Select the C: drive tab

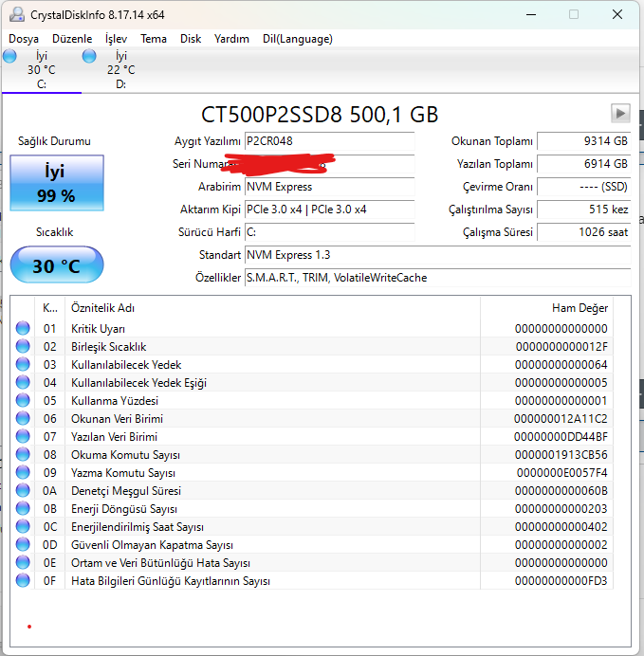tap(42, 70)
